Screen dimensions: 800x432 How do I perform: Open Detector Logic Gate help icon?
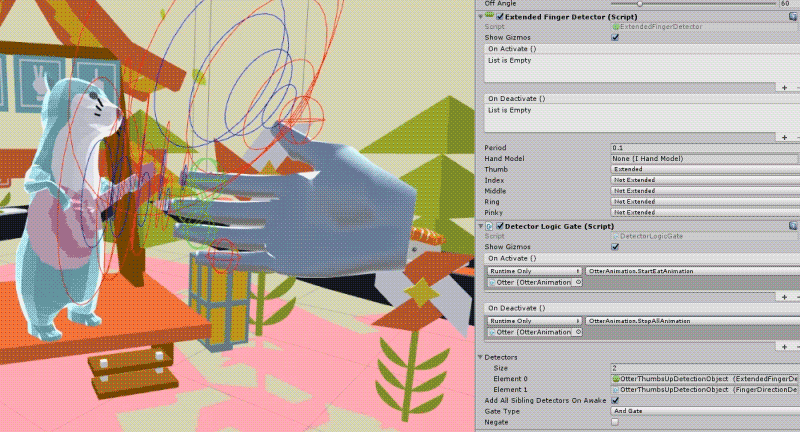tap(793, 226)
